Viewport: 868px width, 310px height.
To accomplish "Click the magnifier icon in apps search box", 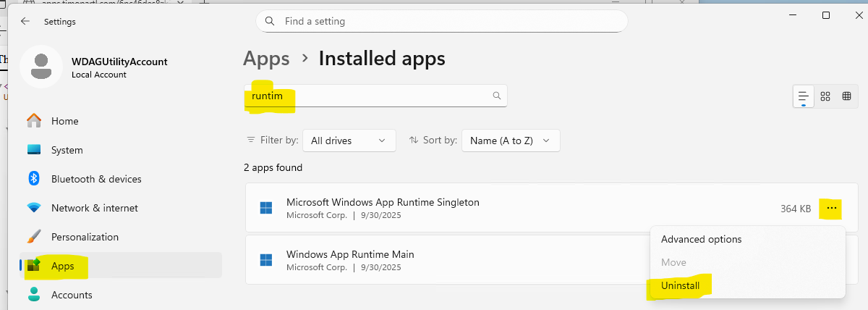I will (x=496, y=96).
